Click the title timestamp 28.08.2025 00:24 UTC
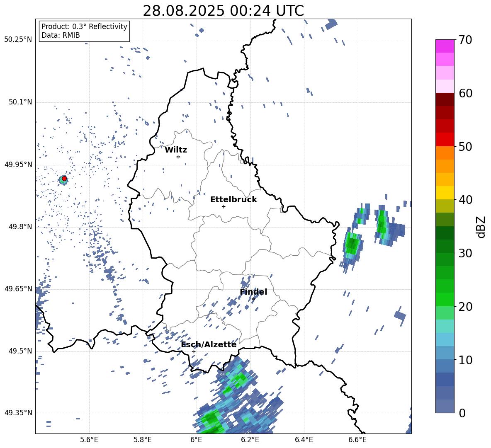The height and width of the screenshot is (448, 491). pyautogui.click(x=223, y=11)
